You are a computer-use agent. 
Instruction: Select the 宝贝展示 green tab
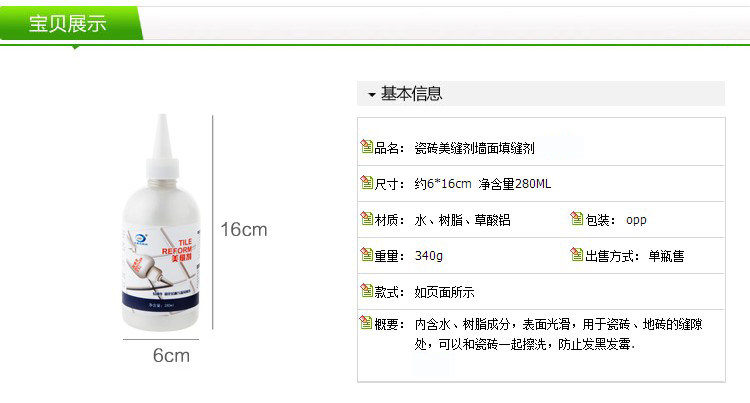pyautogui.click(x=71, y=23)
